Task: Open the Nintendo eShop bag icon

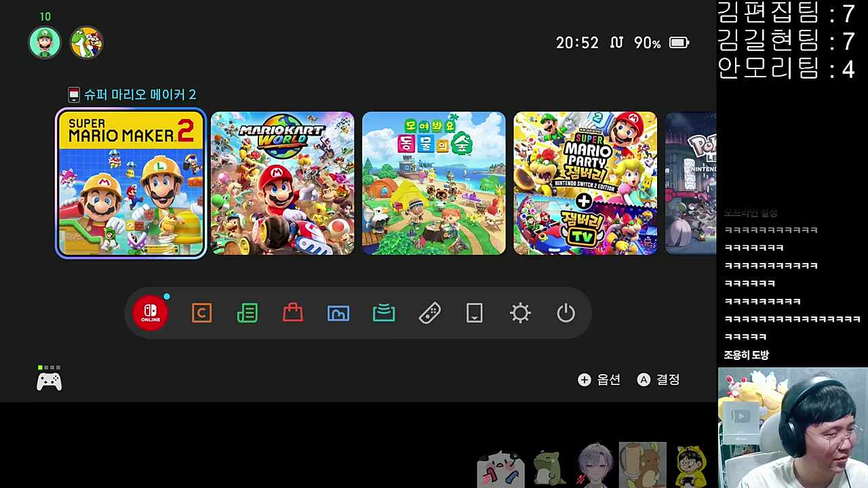Action: (293, 313)
